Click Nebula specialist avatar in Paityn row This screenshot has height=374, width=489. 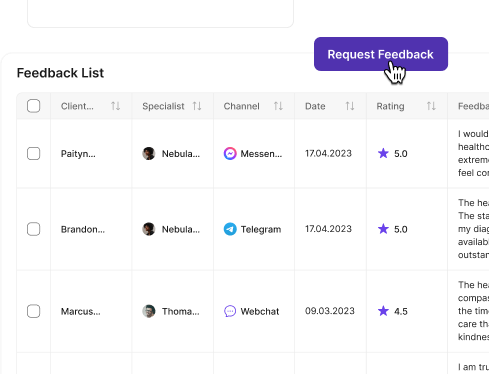149,154
